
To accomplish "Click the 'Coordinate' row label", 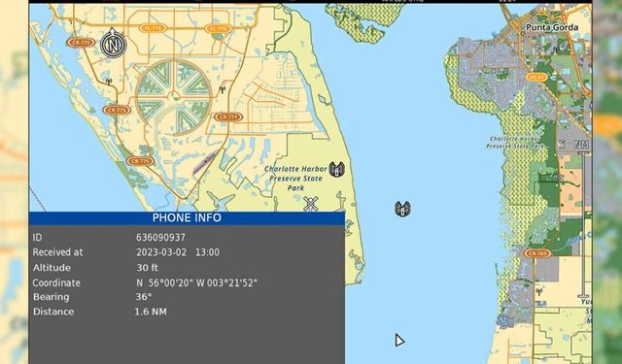I will coord(56,282).
